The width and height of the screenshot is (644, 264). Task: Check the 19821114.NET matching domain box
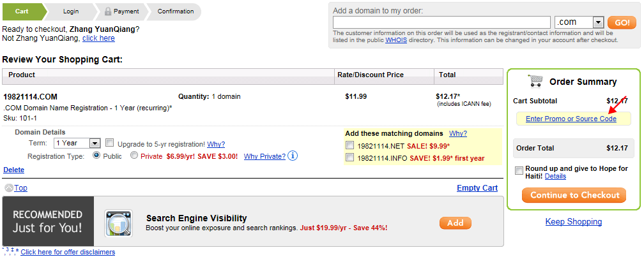[x=349, y=145]
